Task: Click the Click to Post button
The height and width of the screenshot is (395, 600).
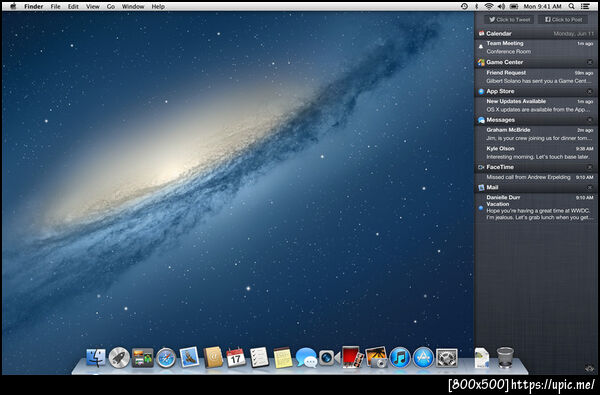Action: [x=563, y=20]
